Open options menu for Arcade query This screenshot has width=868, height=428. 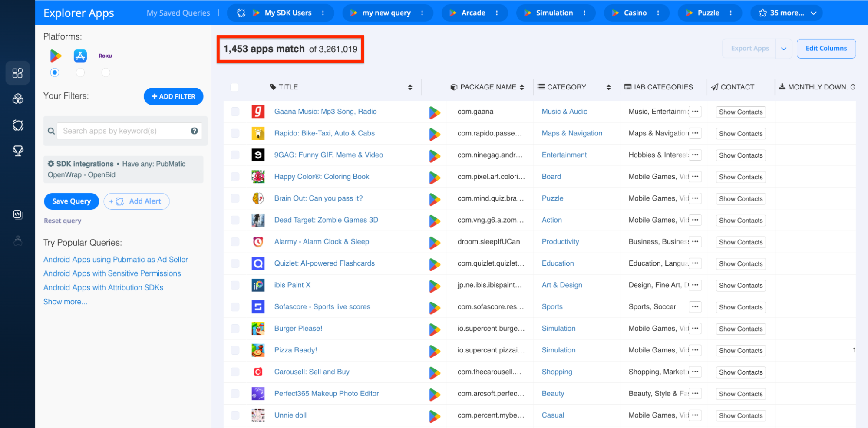click(497, 13)
